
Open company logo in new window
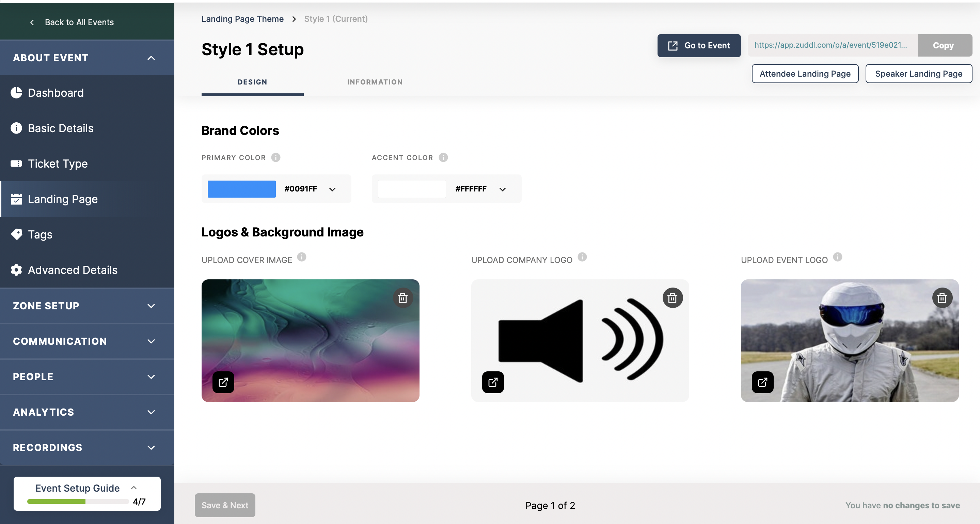(493, 382)
